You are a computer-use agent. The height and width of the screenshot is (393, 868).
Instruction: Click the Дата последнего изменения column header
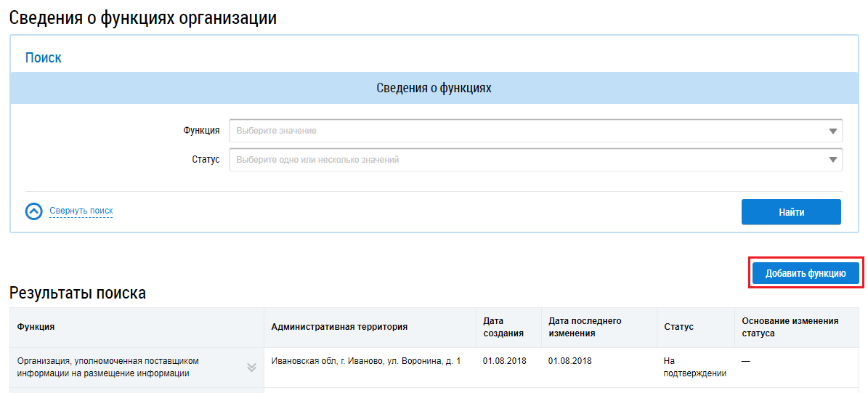(585, 327)
